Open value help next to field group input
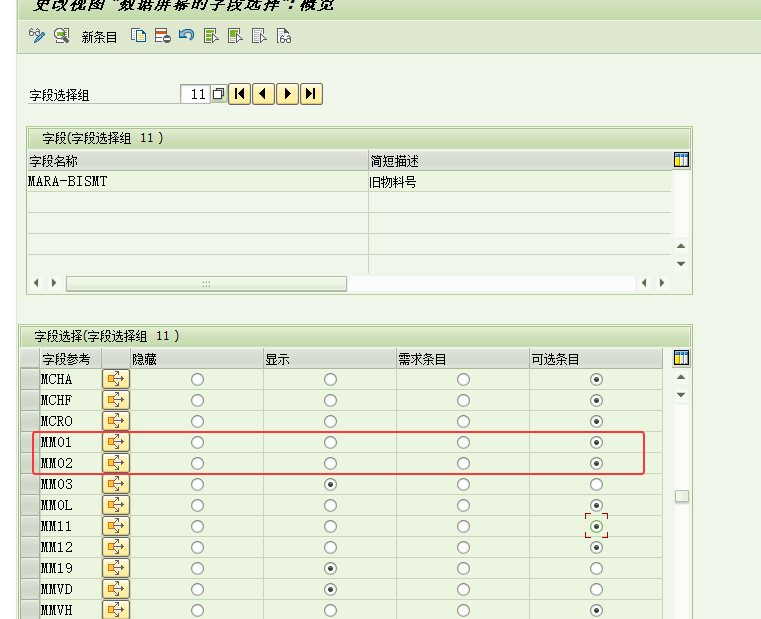 pos(218,95)
